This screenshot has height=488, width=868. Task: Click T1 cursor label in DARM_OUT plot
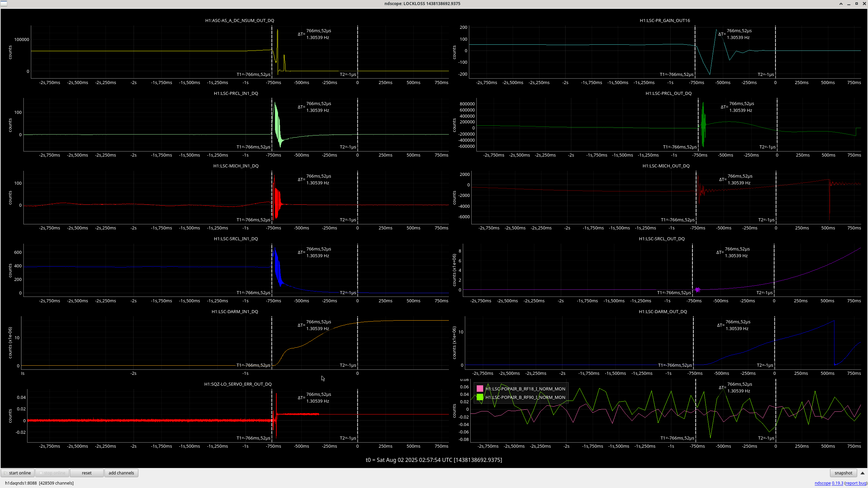pyautogui.click(x=675, y=365)
